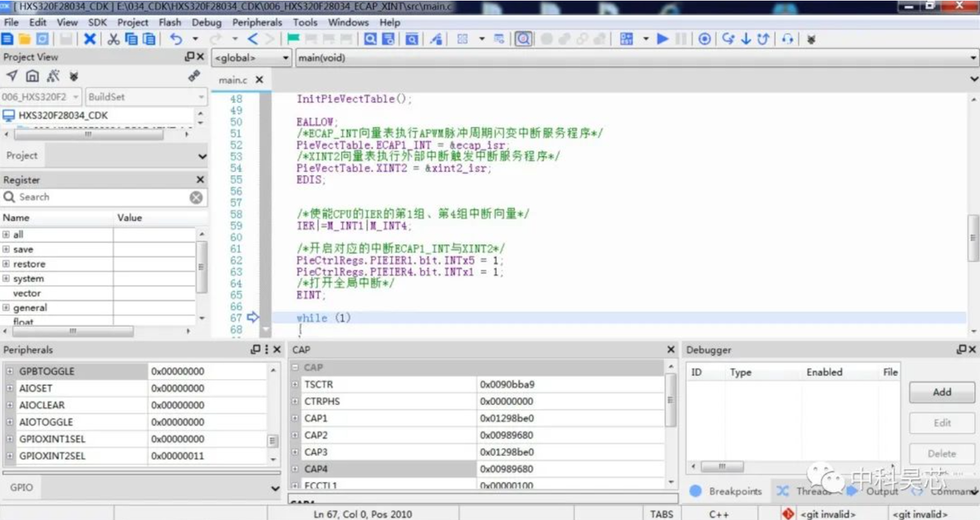Click the find/search magnifier toolbar icon

(x=371, y=39)
